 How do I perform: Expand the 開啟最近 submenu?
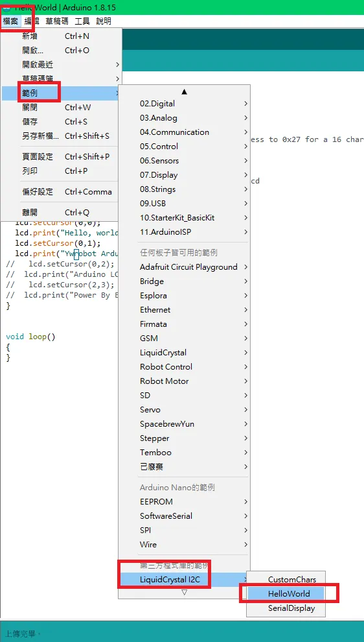click(x=60, y=65)
